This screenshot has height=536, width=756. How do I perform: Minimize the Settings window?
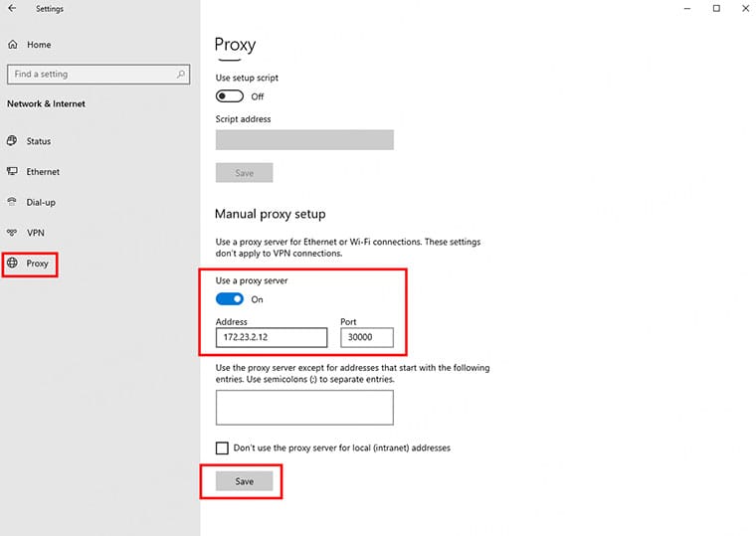pos(687,9)
